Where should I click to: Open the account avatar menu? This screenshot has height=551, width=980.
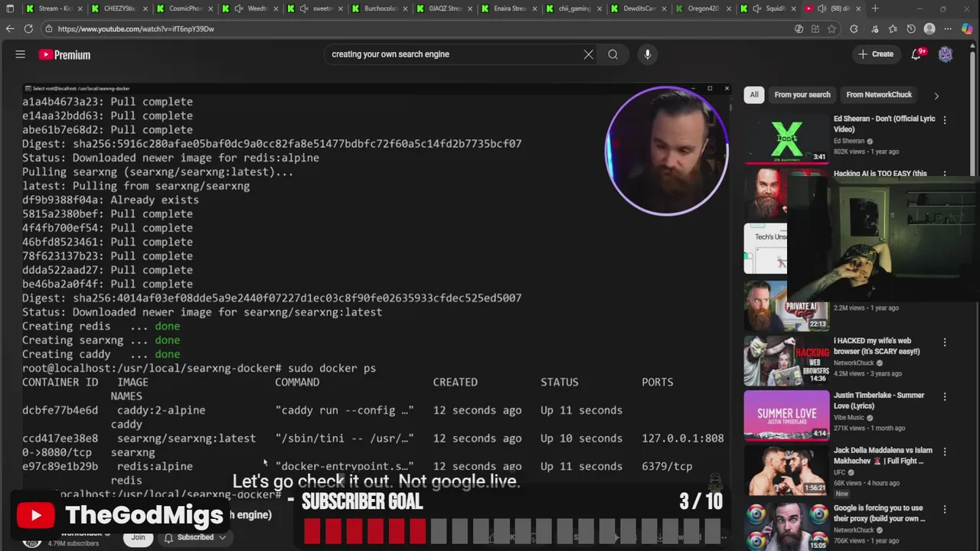(946, 54)
